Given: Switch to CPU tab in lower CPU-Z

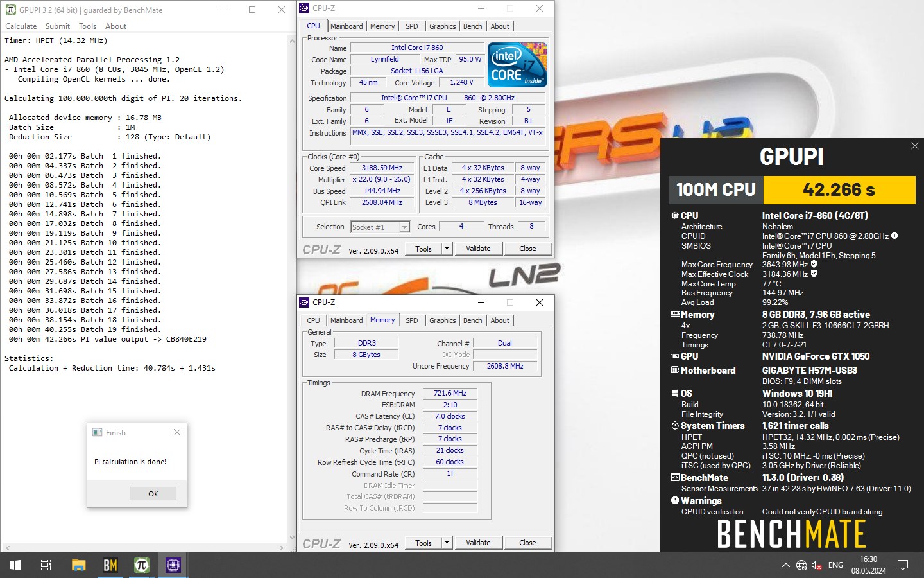Looking at the screenshot, I should point(313,320).
